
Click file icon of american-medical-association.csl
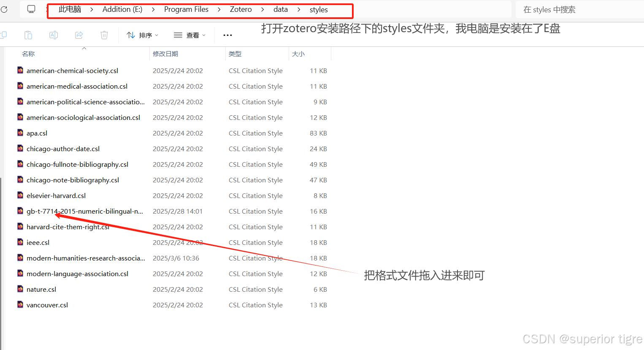coord(20,86)
